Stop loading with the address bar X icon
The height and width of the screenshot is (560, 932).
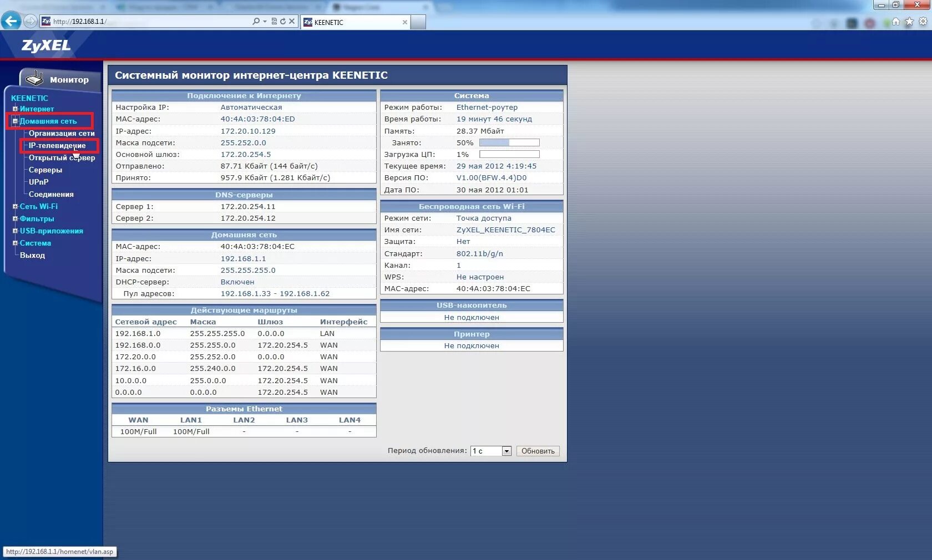292,22
